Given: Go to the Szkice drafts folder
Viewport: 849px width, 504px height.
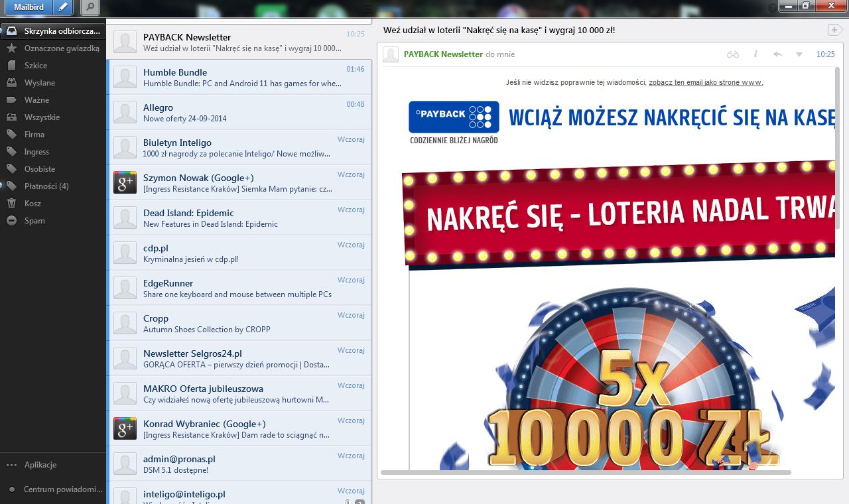Looking at the screenshot, I should (x=53, y=66).
